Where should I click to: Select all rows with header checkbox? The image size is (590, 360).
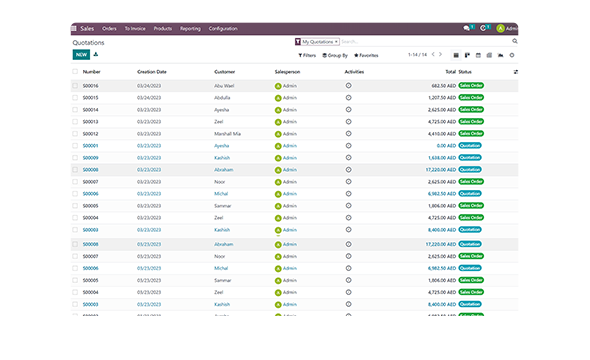pyautogui.click(x=75, y=71)
